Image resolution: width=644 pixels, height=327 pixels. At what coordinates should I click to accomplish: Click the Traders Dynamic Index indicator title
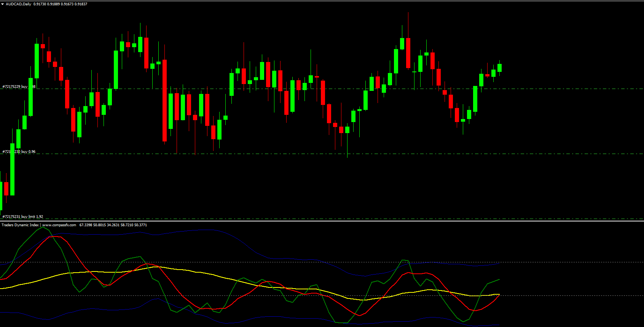(20, 225)
